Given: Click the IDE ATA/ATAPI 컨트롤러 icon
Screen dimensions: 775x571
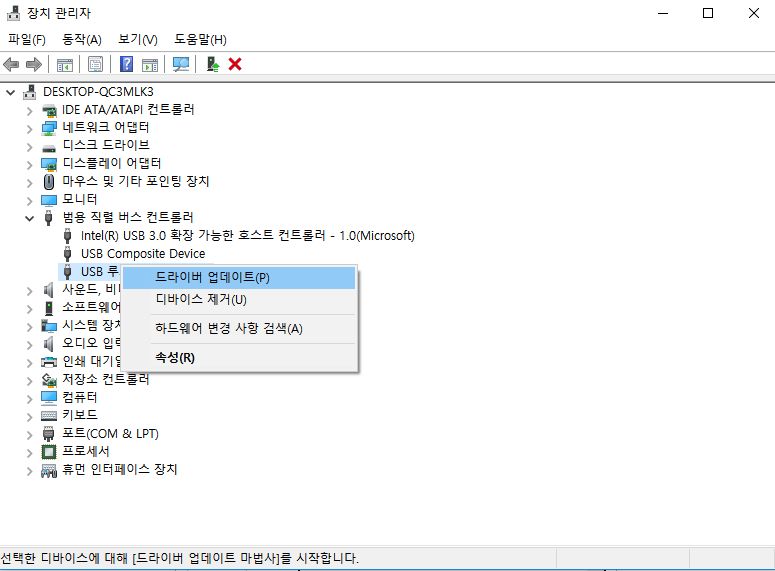Looking at the screenshot, I should pos(49,110).
